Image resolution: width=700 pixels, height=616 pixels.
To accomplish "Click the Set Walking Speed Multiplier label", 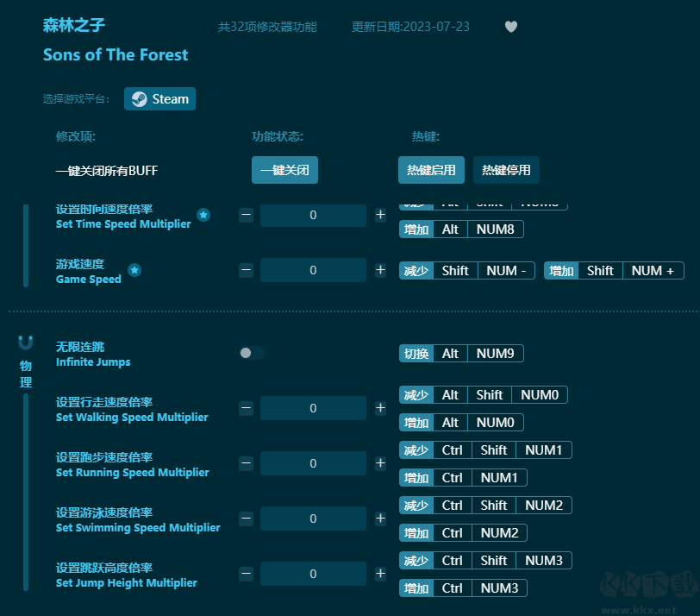I will coord(132,418).
